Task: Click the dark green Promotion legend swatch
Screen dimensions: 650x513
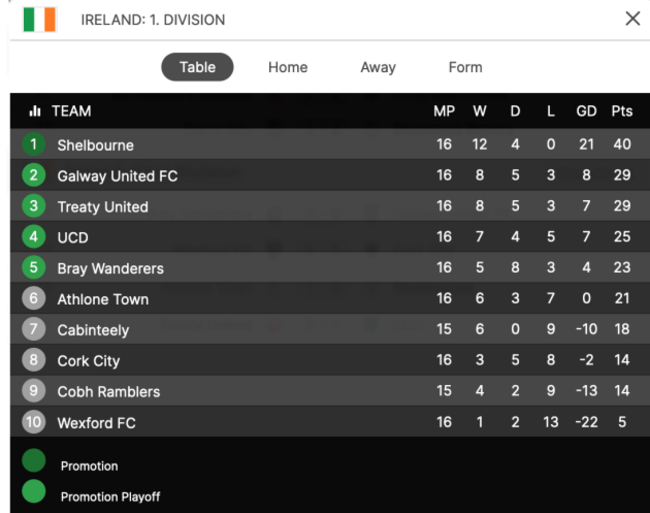Action: (34, 460)
